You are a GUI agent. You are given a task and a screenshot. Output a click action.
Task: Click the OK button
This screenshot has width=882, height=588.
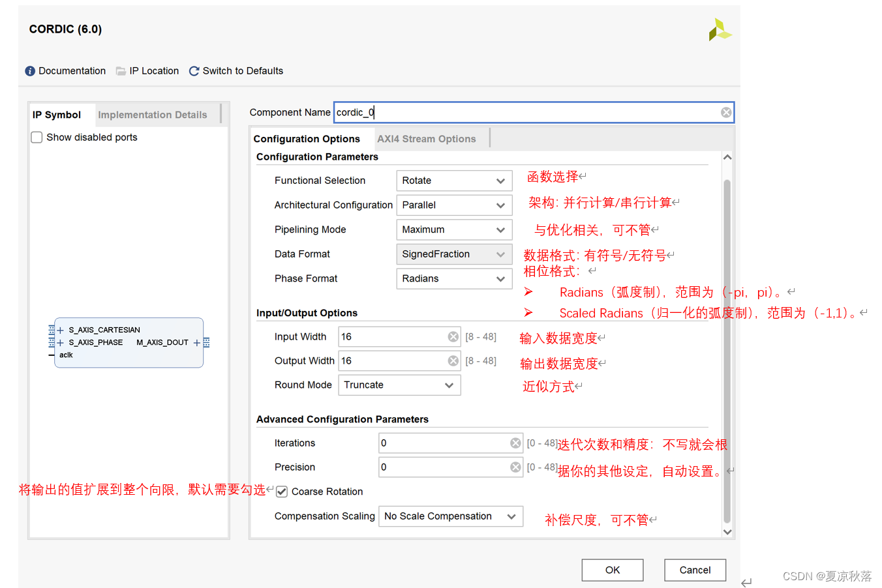point(613,570)
